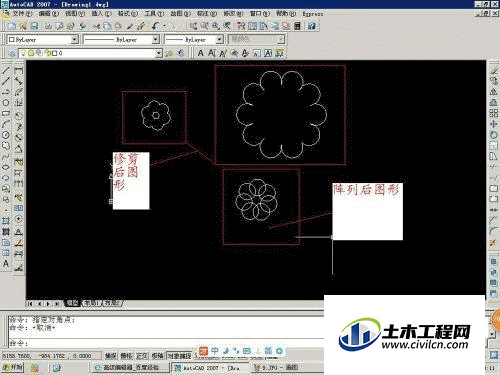The width and height of the screenshot is (500, 375).
Task: Select the Move tool in modify toolbar
Action: (x=494, y=124)
